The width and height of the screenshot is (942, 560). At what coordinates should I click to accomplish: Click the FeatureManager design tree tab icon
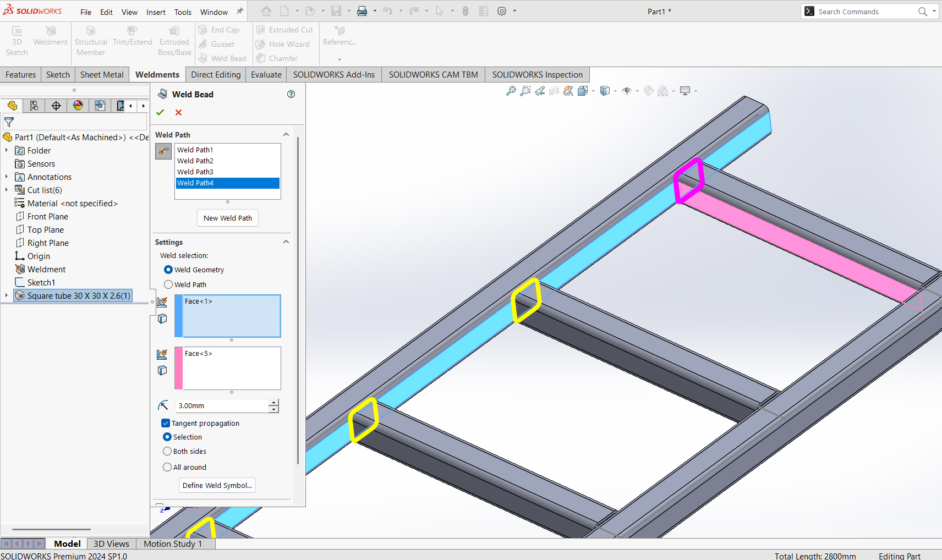coord(12,106)
